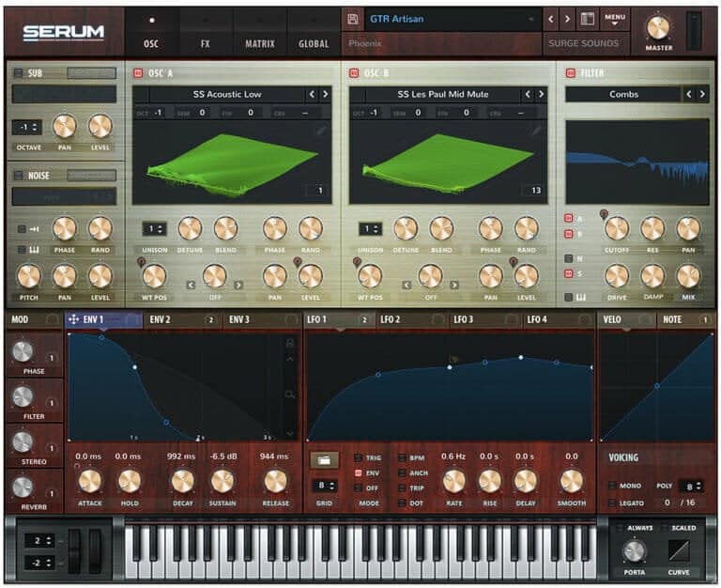Click OSC B warp next arrow
721x588 pixels.
point(453,286)
